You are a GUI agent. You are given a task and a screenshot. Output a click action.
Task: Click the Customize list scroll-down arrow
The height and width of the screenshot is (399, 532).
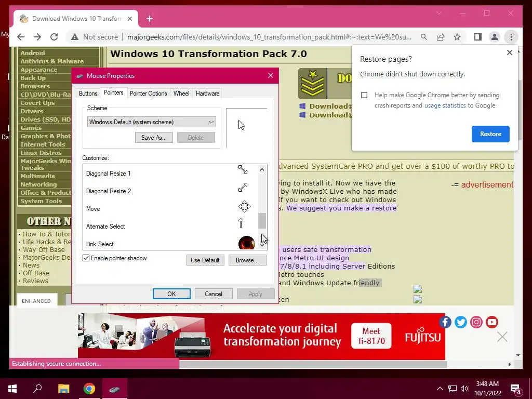coord(262,245)
